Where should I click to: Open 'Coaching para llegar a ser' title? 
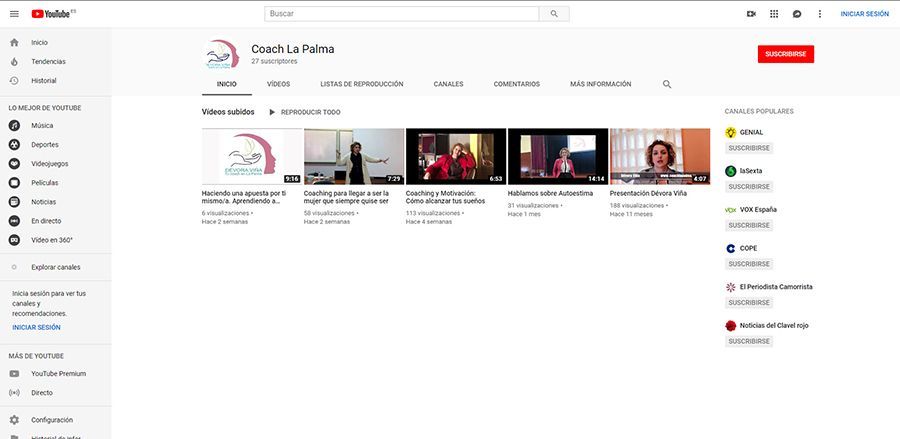point(346,197)
